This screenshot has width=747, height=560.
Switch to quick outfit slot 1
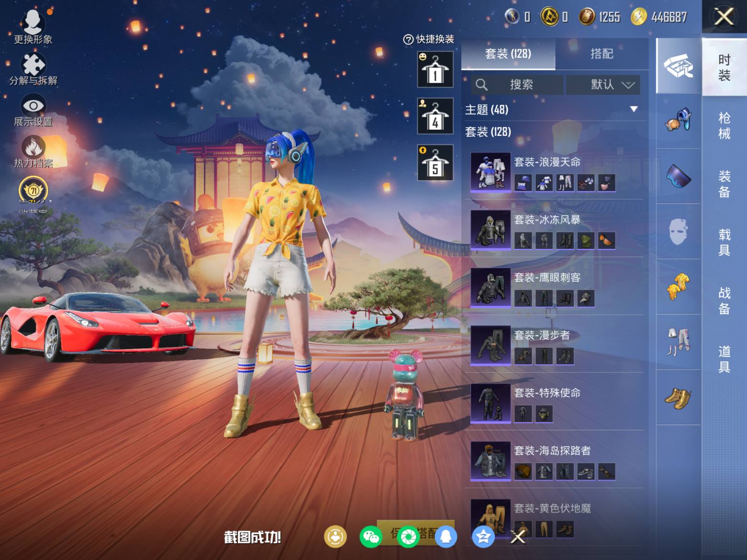pyautogui.click(x=435, y=70)
